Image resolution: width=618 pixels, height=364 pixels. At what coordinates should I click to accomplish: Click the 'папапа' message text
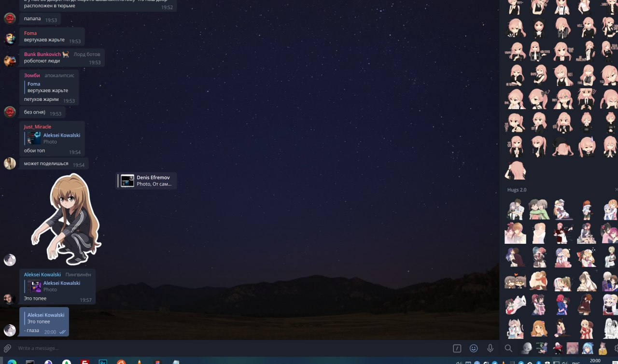click(x=32, y=19)
